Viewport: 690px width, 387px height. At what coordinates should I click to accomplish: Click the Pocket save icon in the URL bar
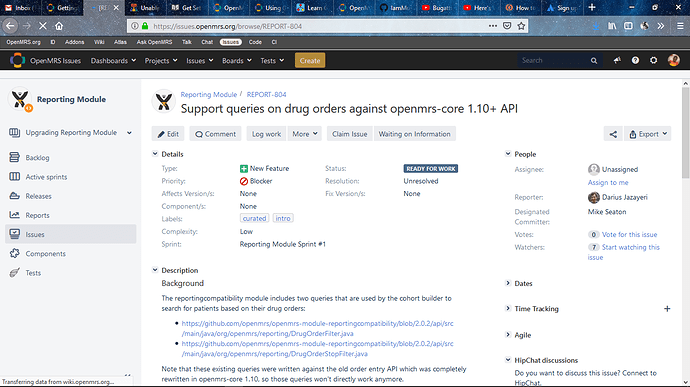tap(507, 26)
